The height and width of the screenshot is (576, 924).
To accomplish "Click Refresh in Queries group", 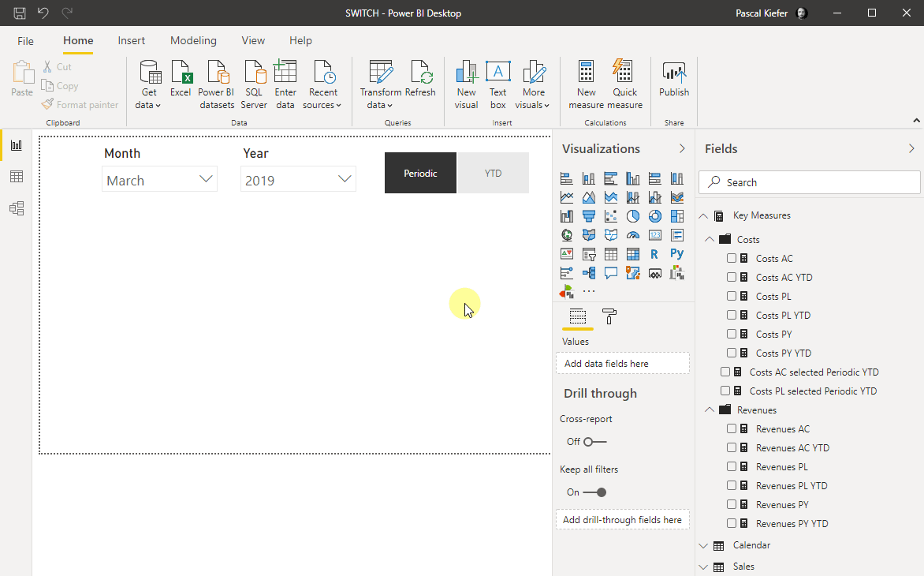I will coord(420,79).
